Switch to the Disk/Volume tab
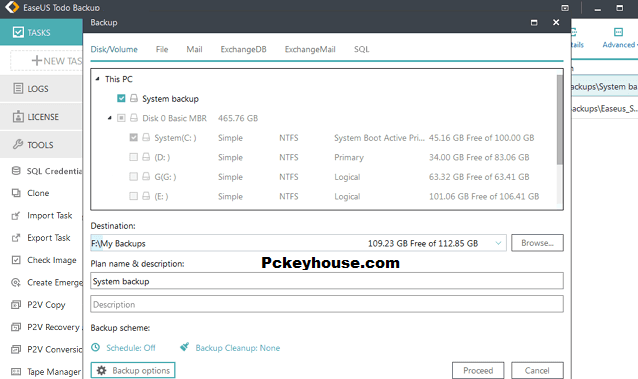The height and width of the screenshot is (379, 638). 114,49
